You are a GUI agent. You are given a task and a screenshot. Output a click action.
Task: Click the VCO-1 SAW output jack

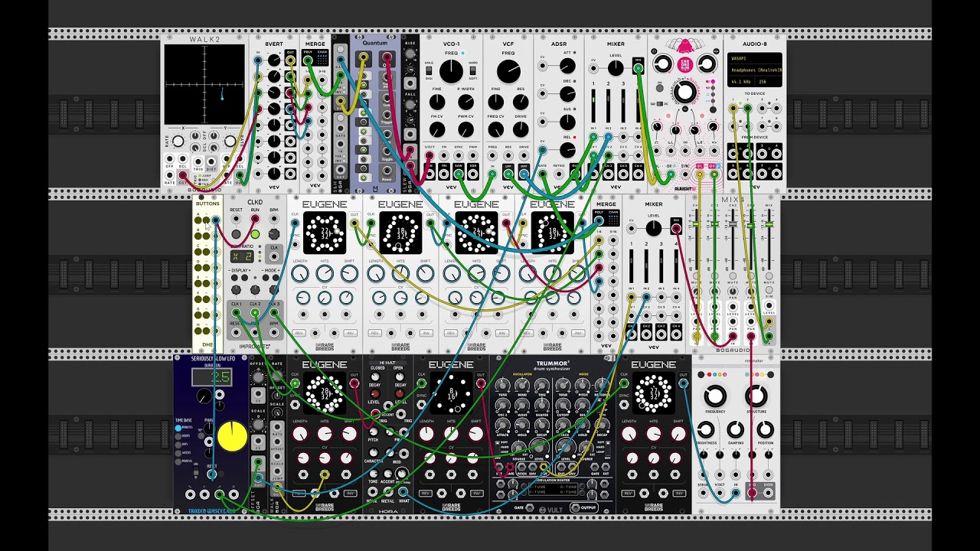[x=459, y=174]
